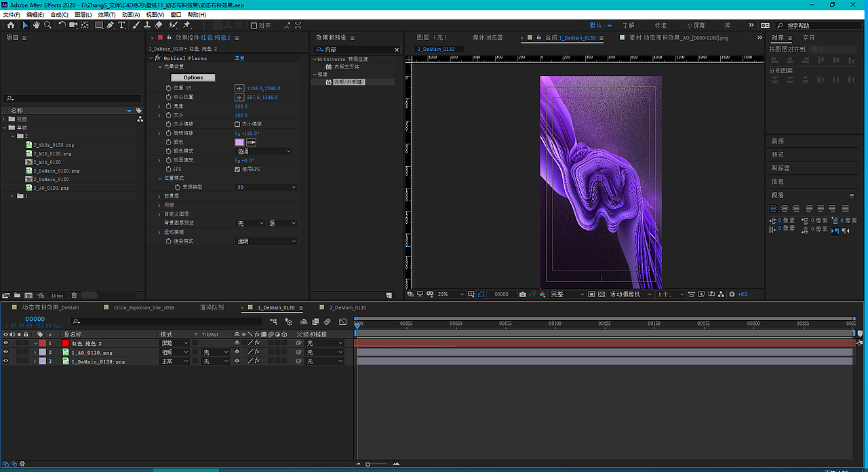The height and width of the screenshot is (472, 868).
Task: Select the Rotation tool
Action: click(62, 25)
